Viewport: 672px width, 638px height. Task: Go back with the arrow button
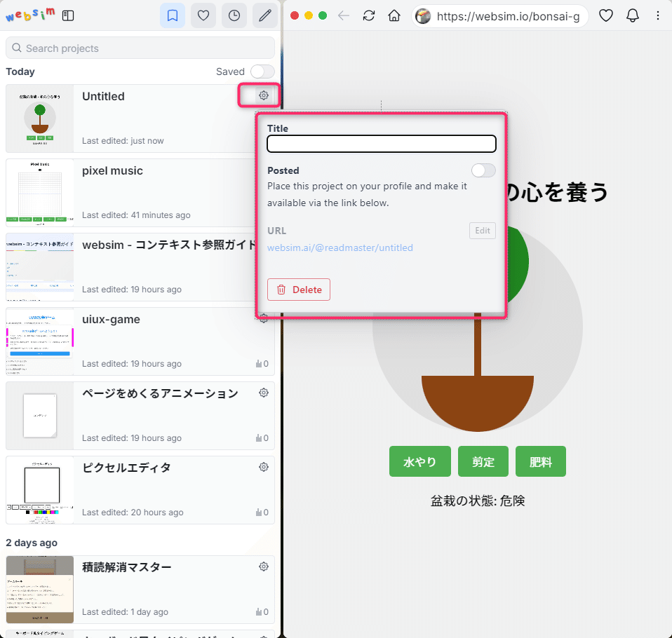(x=344, y=16)
